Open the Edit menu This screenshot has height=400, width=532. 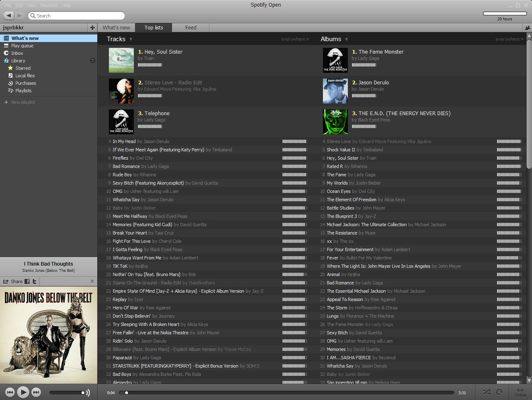[x=19, y=5]
